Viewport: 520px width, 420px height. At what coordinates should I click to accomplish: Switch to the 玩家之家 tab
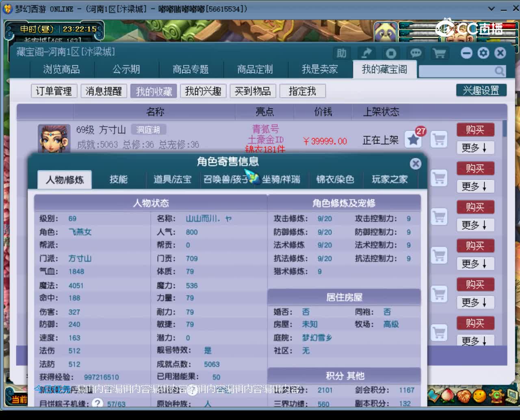pos(390,180)
